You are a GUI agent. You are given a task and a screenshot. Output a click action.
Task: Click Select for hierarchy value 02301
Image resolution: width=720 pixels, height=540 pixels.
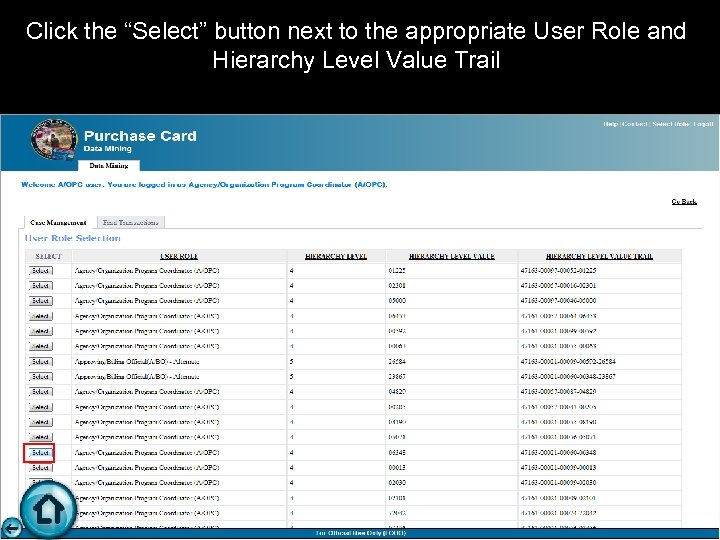[x=40, y=286]
